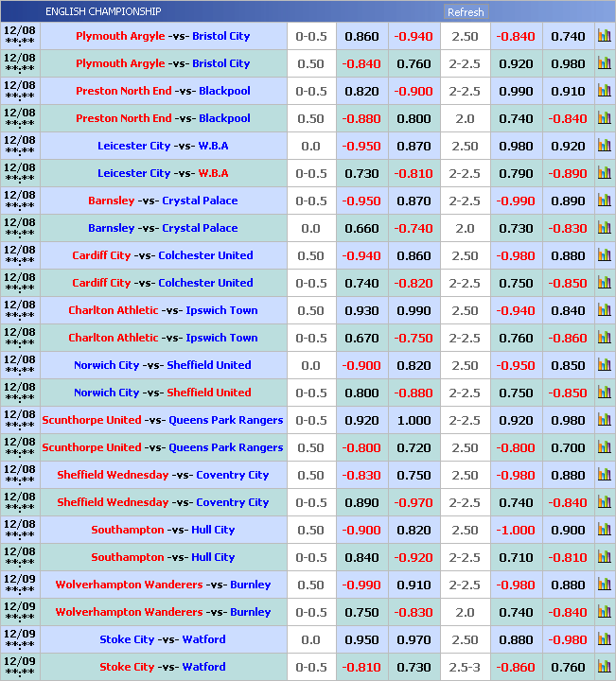Open chart icon for Wolverhampton Wanderers 0-0.5 row
616x681 pixels.
pos(605,612)
